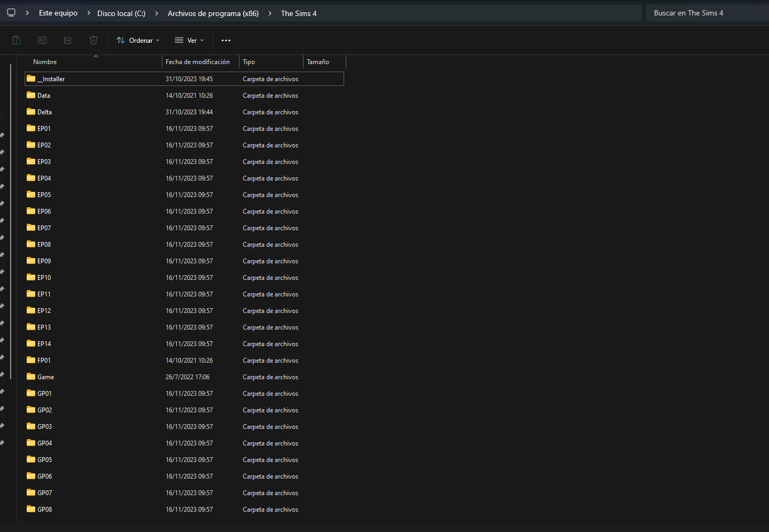Select the FP01 folder icon
Image resolution: width=769 pixels, height=532 pixels.
click(x=31, y=360)
